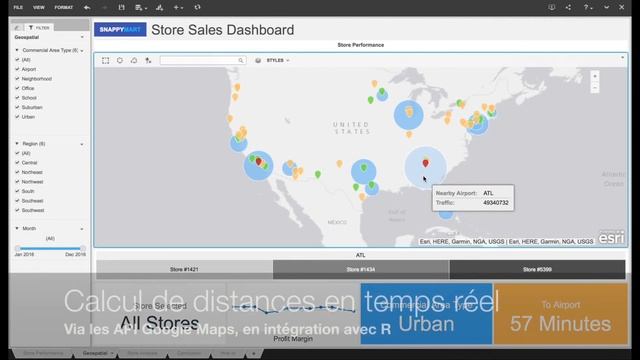This screenshot has height=360, width=640.
Task: Toggle the Southwest region checkbox
Action: coord(17,210)
